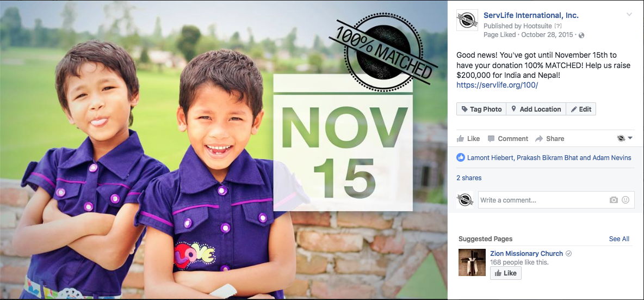Screen dimensions: 644x300
Task: Click the Hootsuite help question mark
Action: click(x=558, y=26)
